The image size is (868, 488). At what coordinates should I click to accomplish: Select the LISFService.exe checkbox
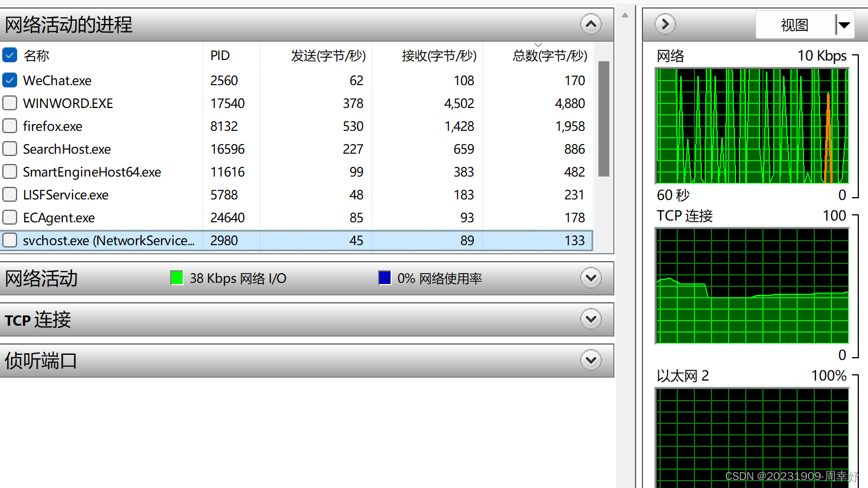click(10, 195)
